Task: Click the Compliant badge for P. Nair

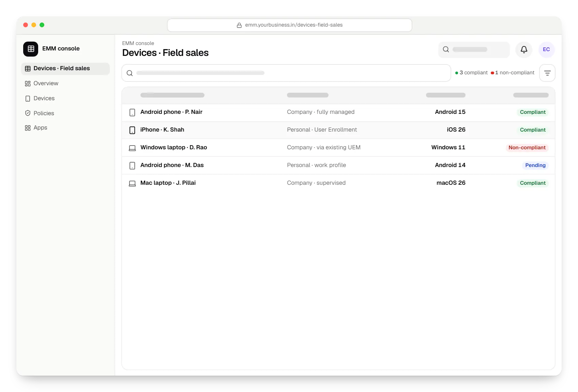Action: click(533, 112)
